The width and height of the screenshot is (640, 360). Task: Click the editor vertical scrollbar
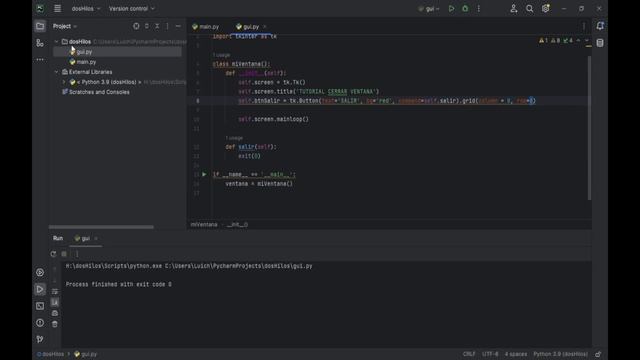coord(589,128)
